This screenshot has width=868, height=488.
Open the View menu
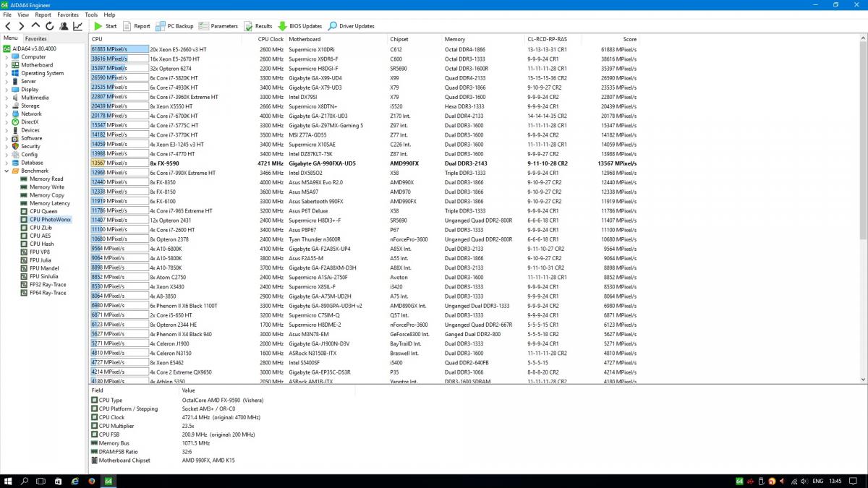(23, 14)
